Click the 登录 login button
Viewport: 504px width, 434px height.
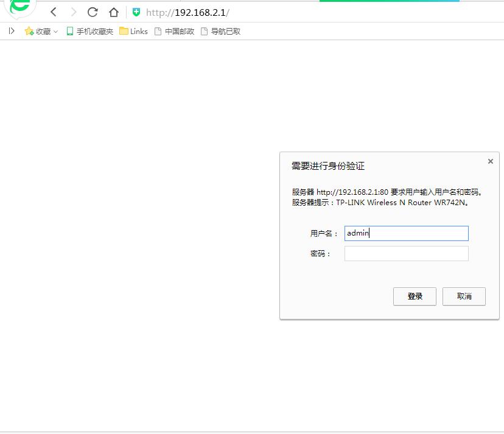(415, 296)
